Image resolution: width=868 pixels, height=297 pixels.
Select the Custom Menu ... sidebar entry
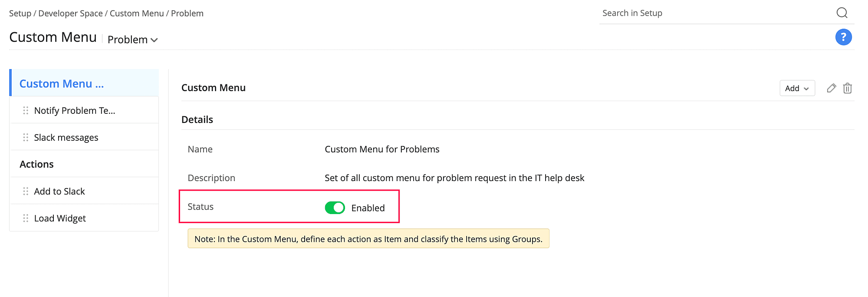point(62,84)
